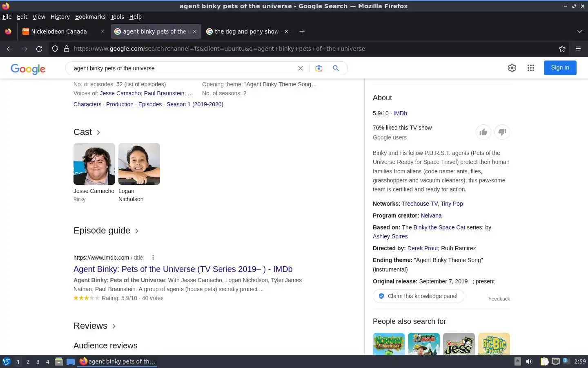The image size is (588, 368).
Task: Search by image with camera icon
Action: pyautogui.click(x=319, y=68)
